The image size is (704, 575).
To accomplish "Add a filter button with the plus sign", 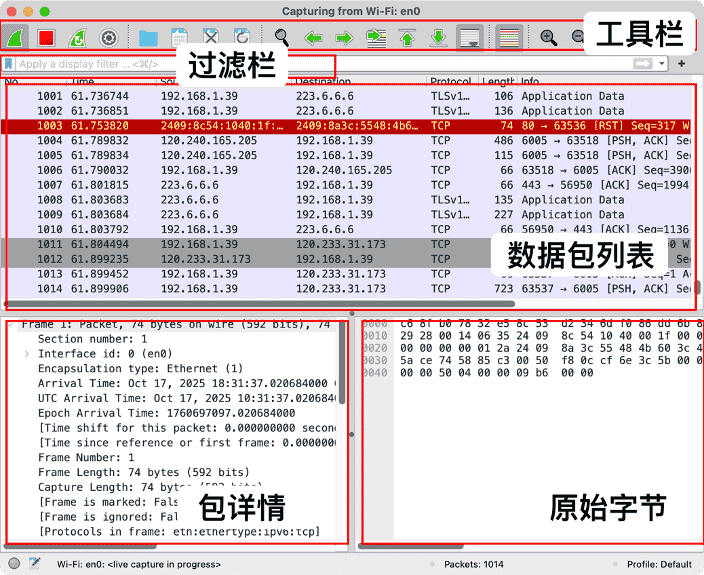I will 681,64.
